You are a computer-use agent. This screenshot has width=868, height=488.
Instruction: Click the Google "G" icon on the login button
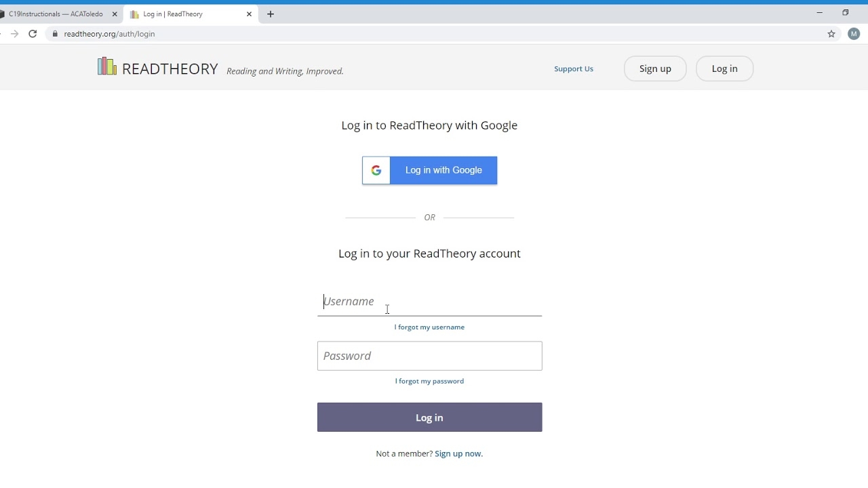(376, 170)
